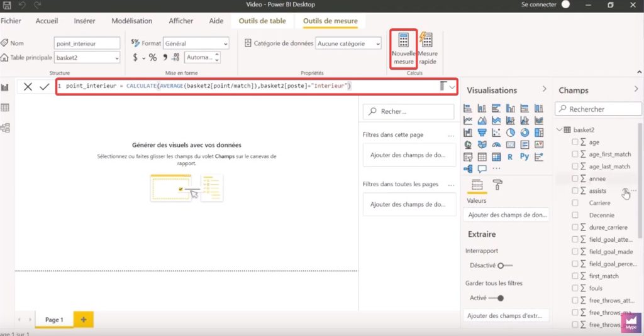Select the area chart visual
The height and width of the screenshot is (336, 644).
click(482, 121)
